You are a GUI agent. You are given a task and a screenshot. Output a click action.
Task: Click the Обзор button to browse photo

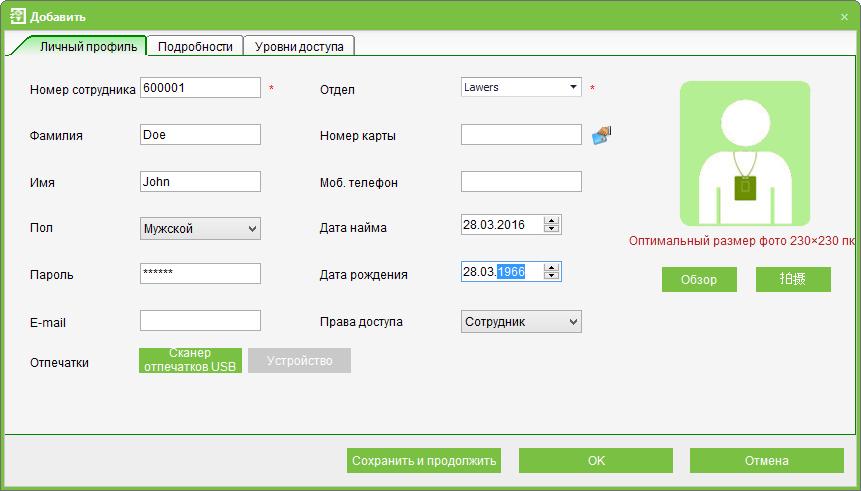pos(699,280)
